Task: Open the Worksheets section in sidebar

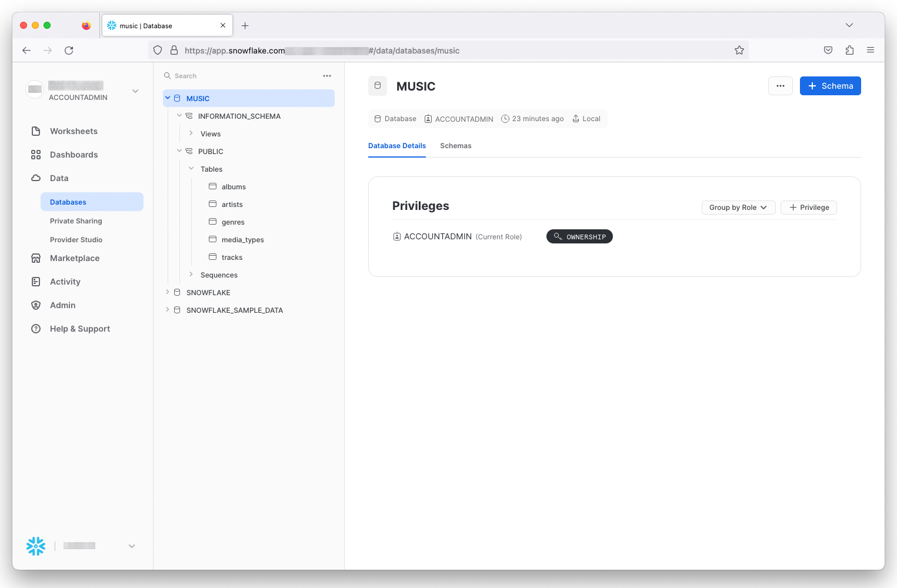Action: [73, 131]
